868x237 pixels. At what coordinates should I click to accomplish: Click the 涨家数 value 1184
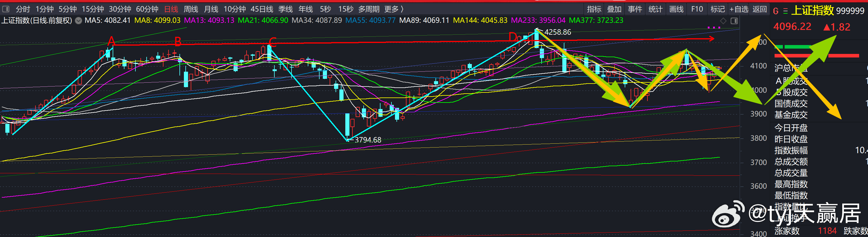[x=827, y=231]
